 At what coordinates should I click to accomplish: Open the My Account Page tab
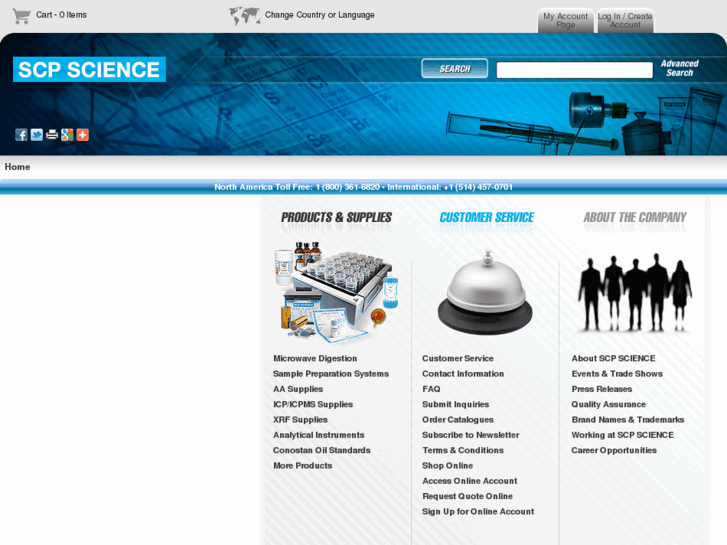[566, 20]
